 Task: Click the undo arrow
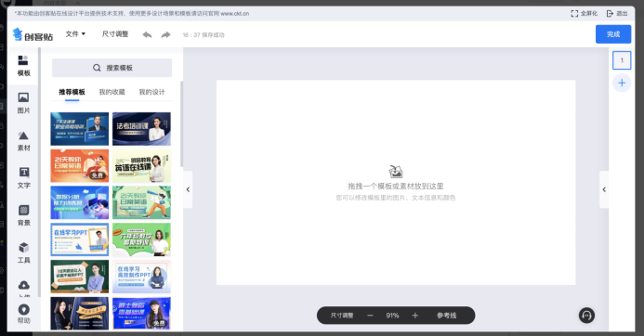(x=147, y=34)
